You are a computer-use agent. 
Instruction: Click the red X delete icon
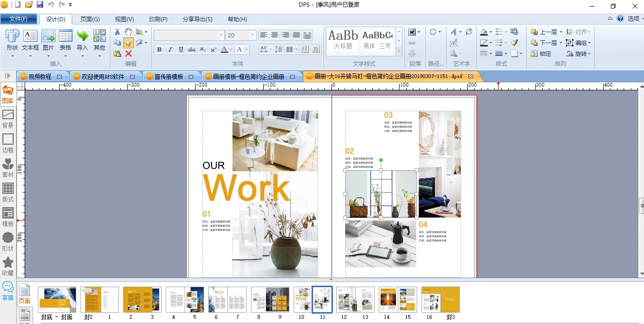(x=128, y=53)
